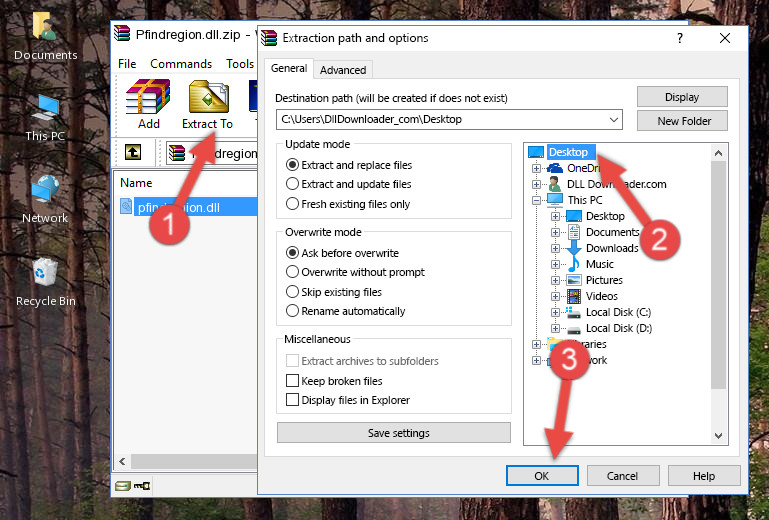Image resolution: width=769 pixels, height=520 pixels.
Task: Open the Tools menu in WinRAR
Action: 240,64
